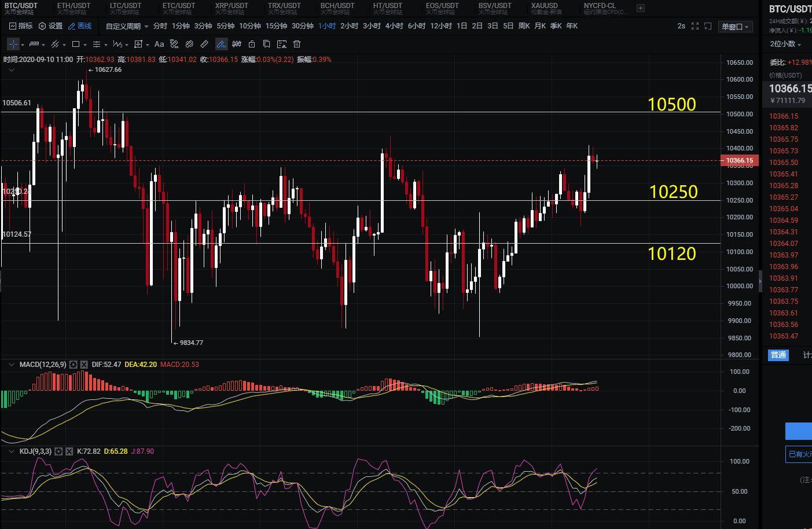This screenshot has width=812, height=529.
Task: Select the Elliott wave drawing tool
Action: click(x=117, y=44)
